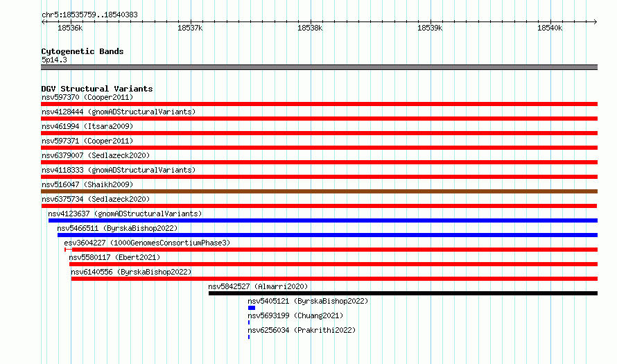
Task: Click the red bar under esv3604227
Action: (x=331, y=250)
